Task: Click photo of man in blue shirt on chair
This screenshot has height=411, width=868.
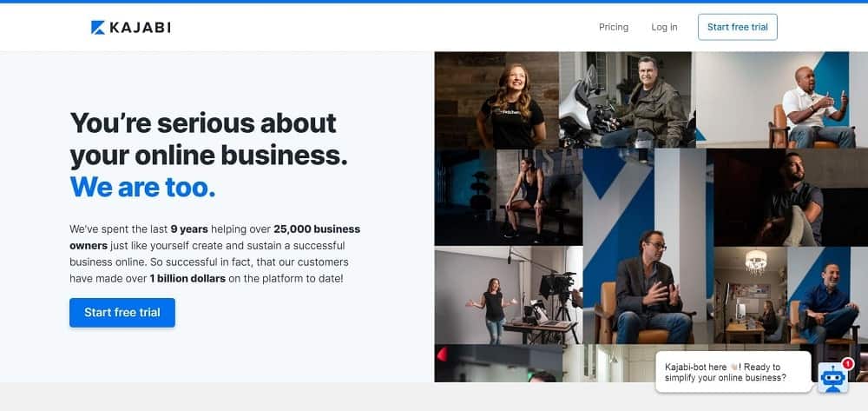Action: click(827, 295)
